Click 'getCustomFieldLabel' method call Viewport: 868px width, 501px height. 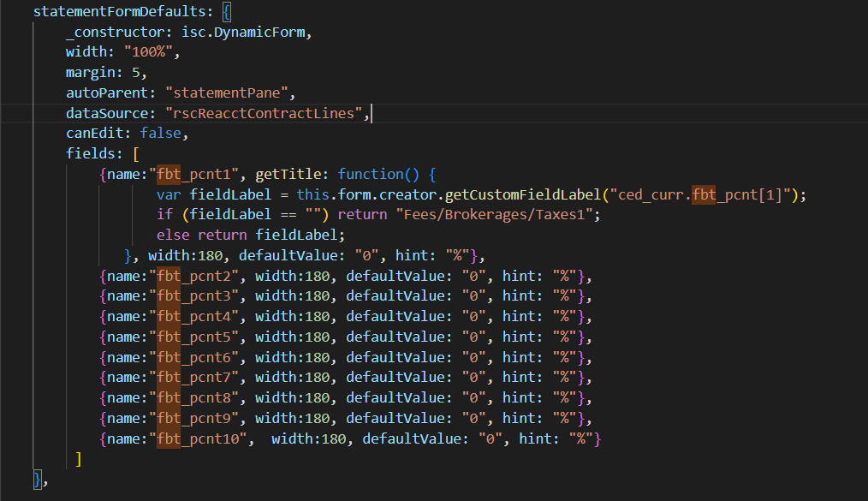(522, 195)
